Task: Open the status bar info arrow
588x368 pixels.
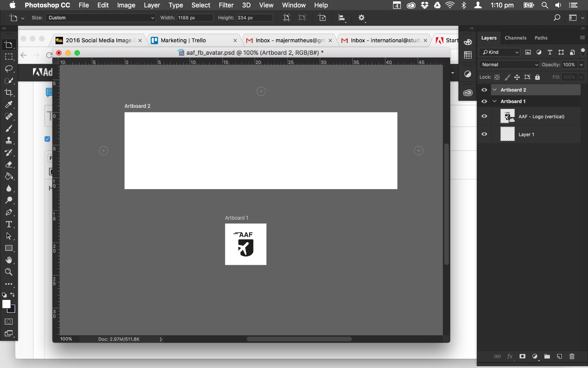Action: [x=161, y=339]
